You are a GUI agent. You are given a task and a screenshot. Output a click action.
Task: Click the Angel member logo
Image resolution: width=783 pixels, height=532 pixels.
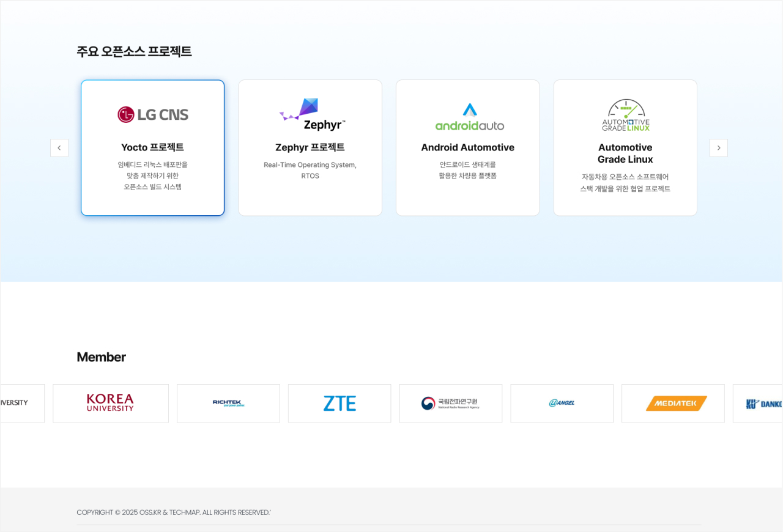point(562,403)
